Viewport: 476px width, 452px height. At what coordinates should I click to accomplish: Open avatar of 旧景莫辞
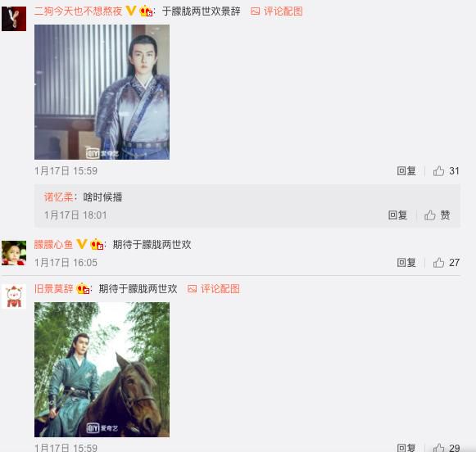coord(14,296)
